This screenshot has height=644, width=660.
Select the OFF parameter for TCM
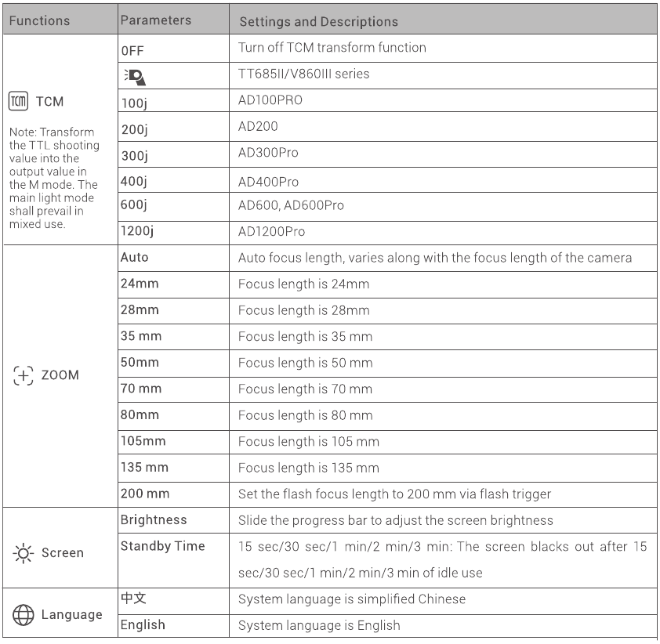point(132,51)
